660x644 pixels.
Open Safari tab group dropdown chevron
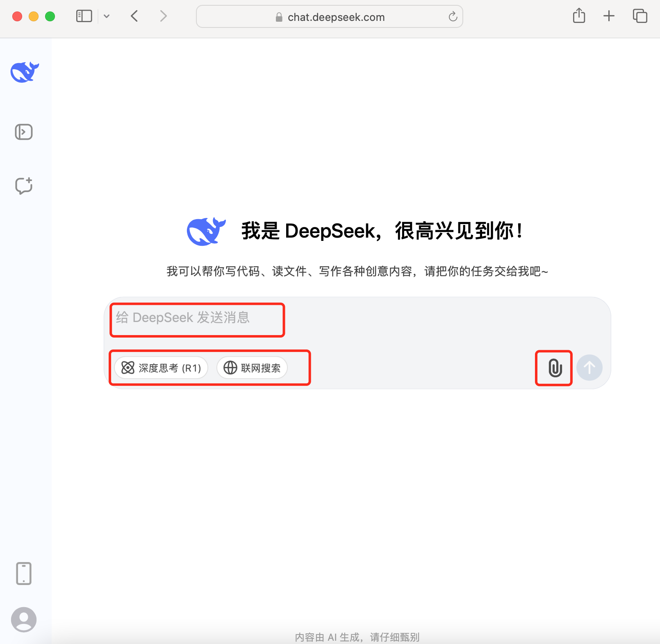pos(107,16)
